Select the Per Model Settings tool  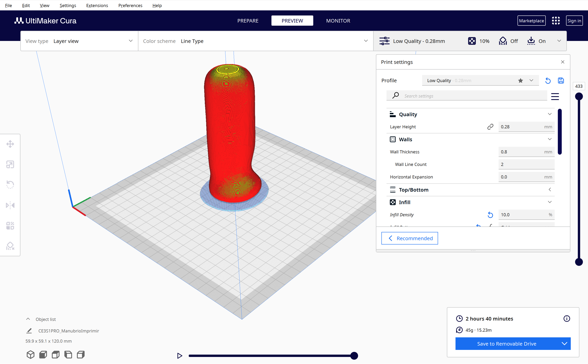(10, 225)
